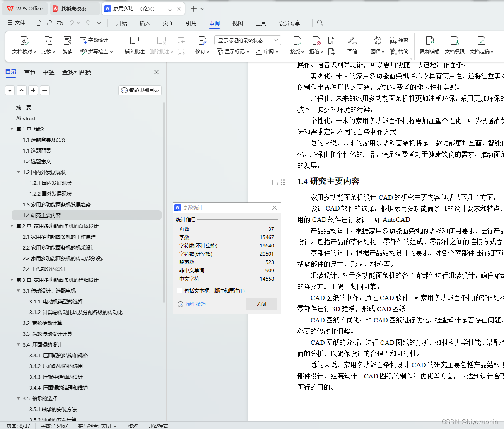The height and width of the screenshot is (429, 504).
Task: Collapse 第2章 家用多功能面条机的总体设计 node
Action: (12, 226)
